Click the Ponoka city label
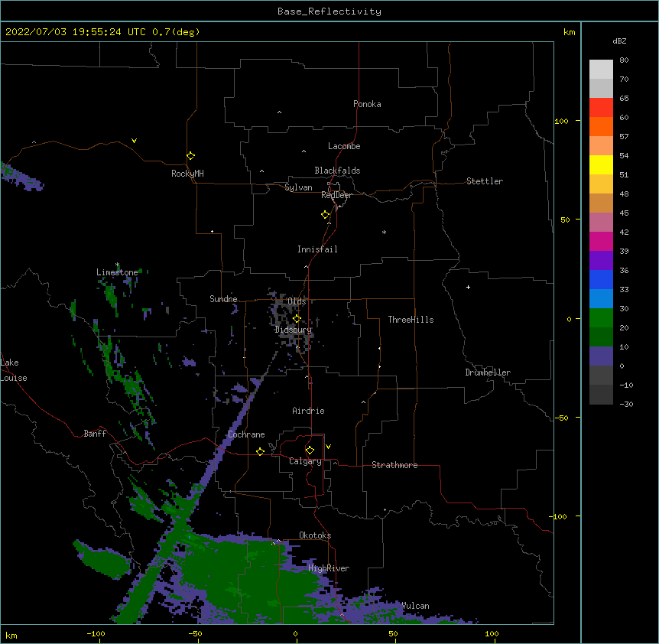 pos(367,104)
